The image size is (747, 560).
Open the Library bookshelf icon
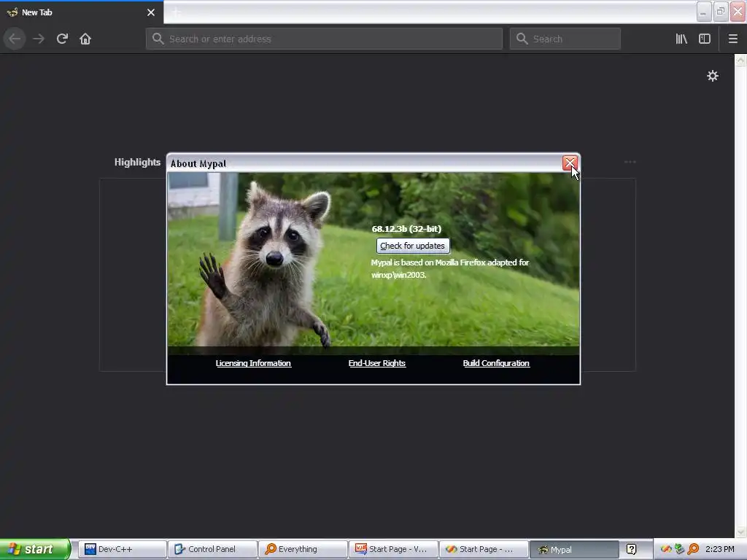(x=681, y=39)
